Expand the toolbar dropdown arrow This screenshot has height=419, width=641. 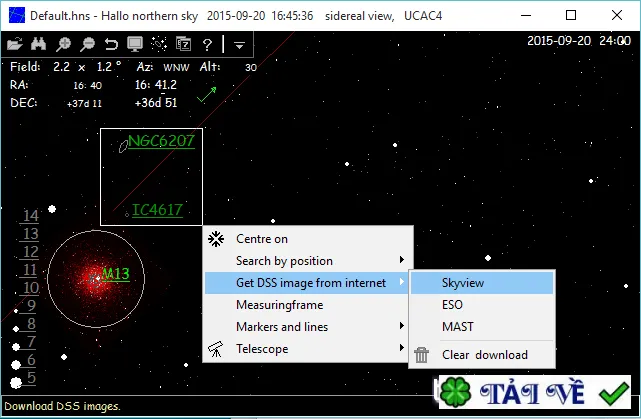240,45
